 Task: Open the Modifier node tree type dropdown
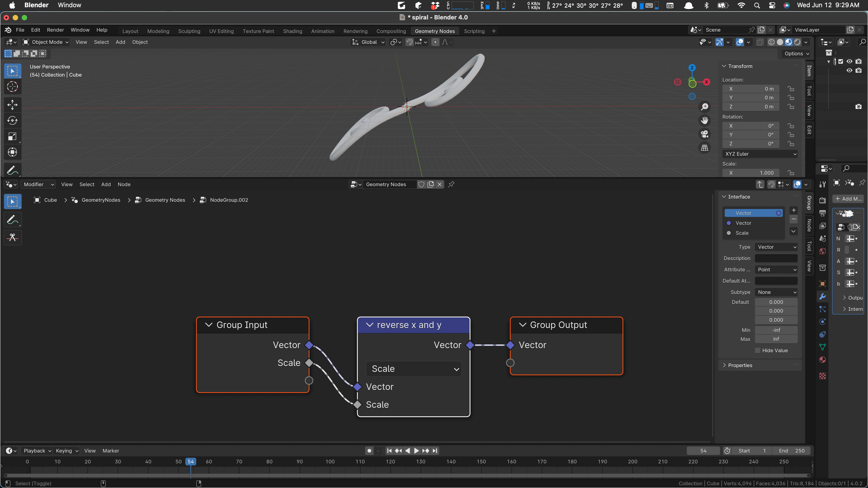(38, 184)
